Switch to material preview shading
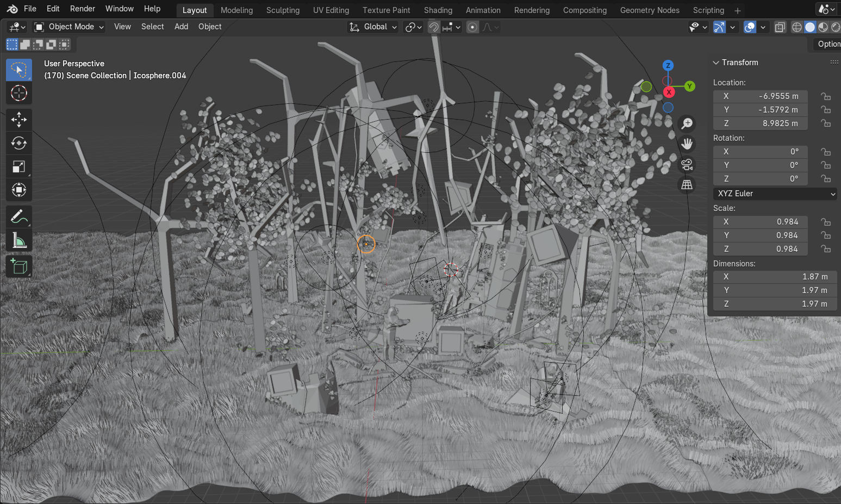 tap(823, 27)
